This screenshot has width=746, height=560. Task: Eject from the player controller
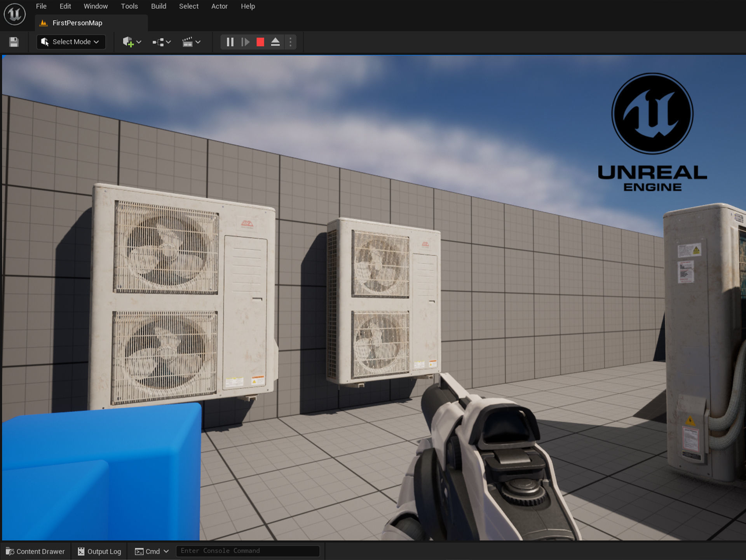pos(275,42)
